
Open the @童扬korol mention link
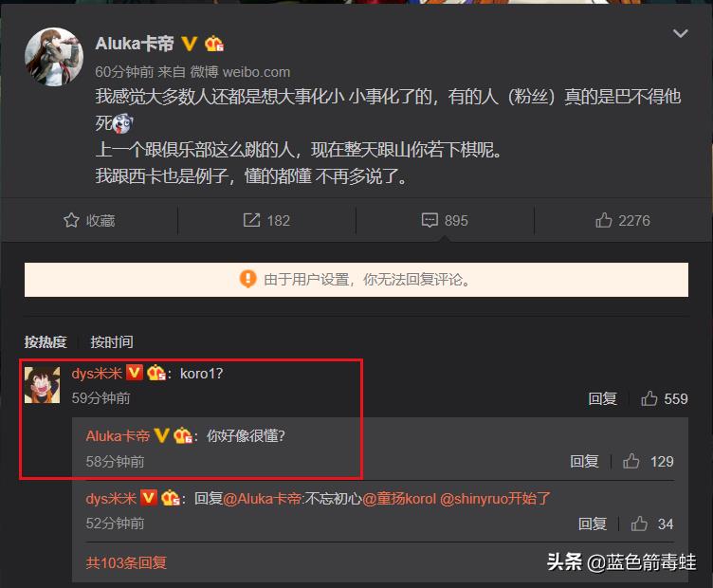click(x=399, y=499)
